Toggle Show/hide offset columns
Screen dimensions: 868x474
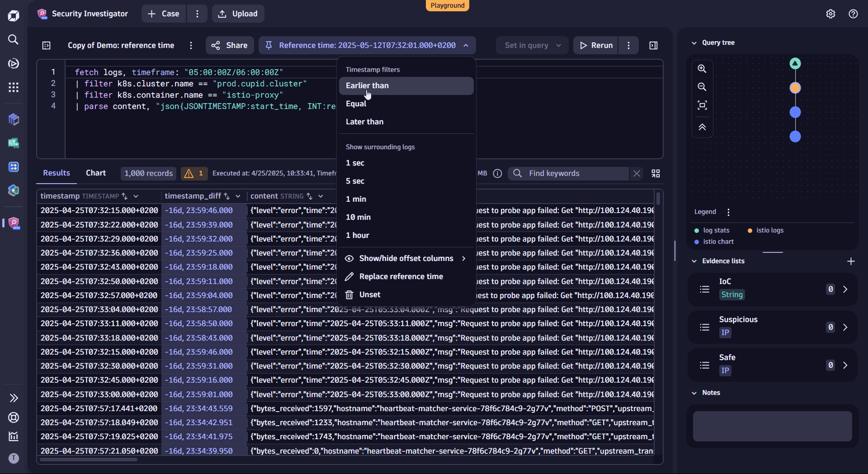coord(406,258)
